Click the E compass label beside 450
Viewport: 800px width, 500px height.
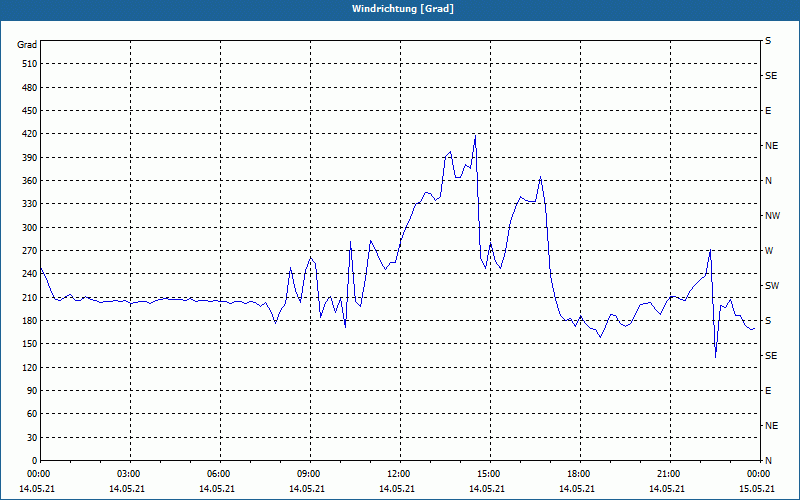point(768,111)
